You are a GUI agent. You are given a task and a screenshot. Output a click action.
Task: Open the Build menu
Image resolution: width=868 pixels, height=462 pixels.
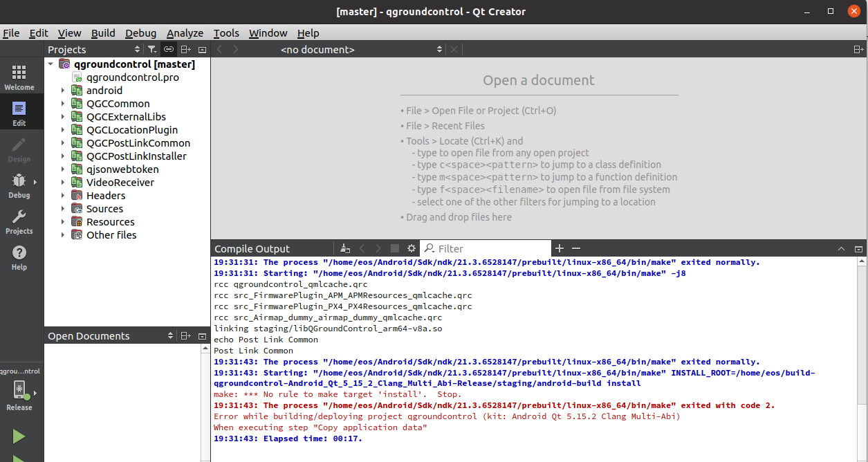tap(103, 33)
